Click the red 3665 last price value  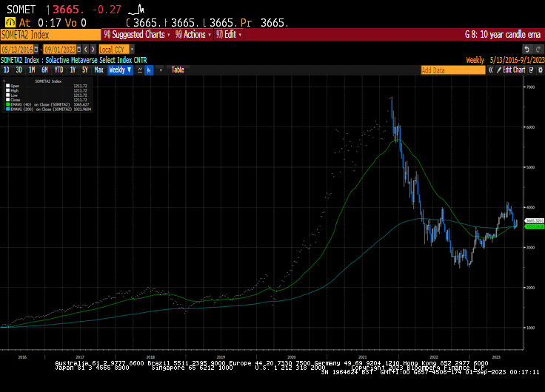(x=69, y=10)
